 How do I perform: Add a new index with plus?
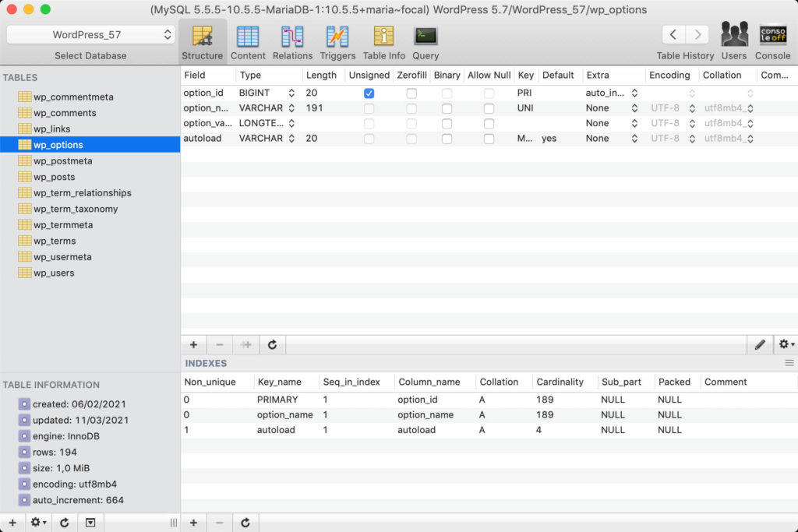coord(193,523)
